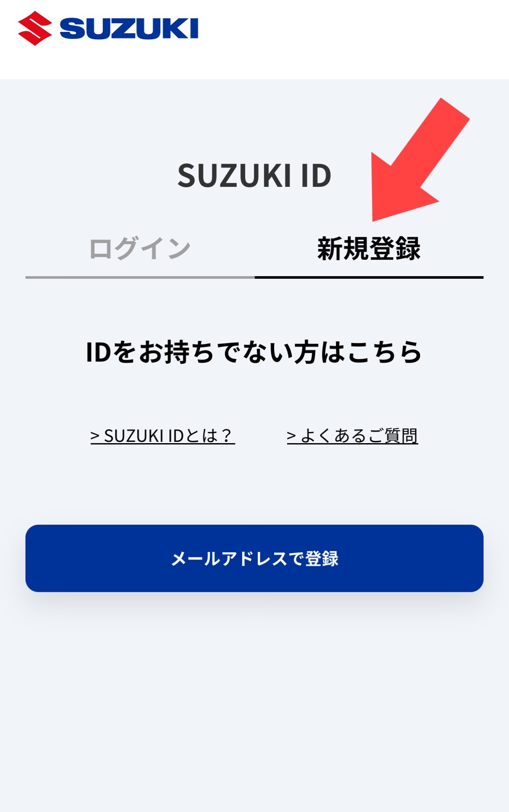
Task: Click the SUZUKI ID page title
Action: click(x=254, y=176)
